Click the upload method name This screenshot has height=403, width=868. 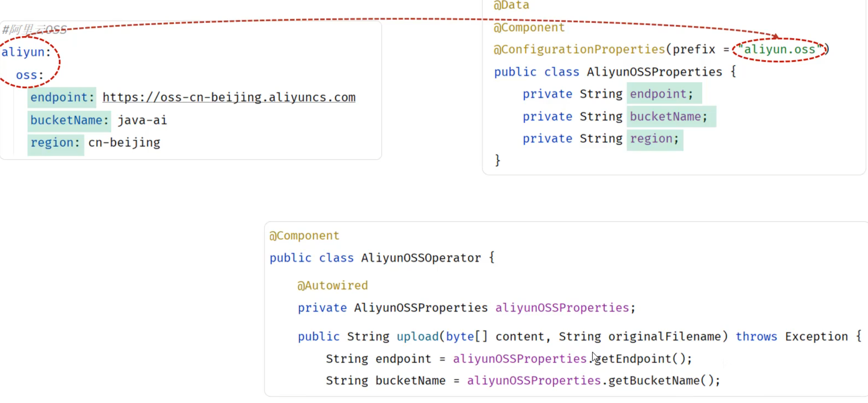[x=417, y=337]
